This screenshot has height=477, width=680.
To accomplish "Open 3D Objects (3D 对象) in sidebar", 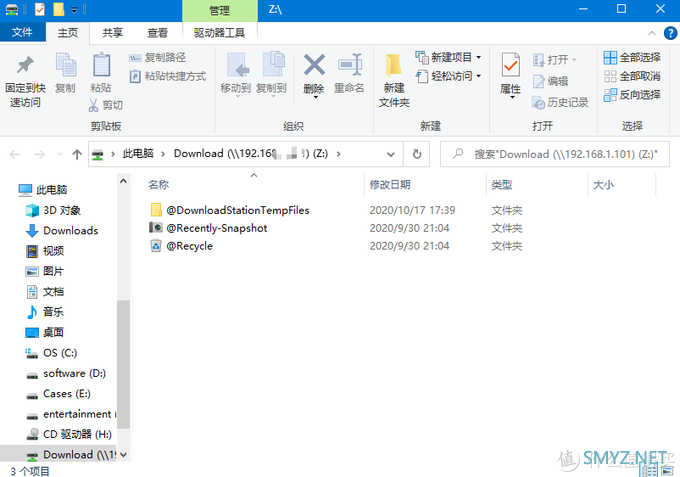I will pos(53,210).
